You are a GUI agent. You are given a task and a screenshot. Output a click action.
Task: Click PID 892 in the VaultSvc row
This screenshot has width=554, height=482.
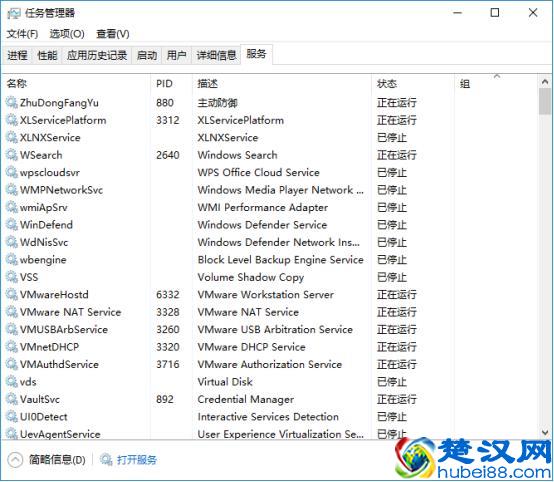(165, 399)
